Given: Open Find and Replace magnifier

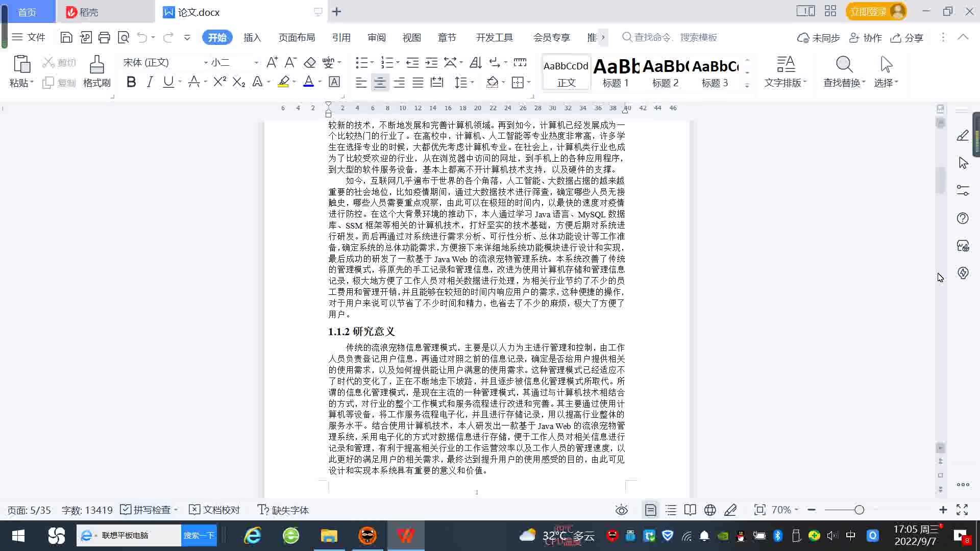Looking at the screenshot, I should point(844,64).
